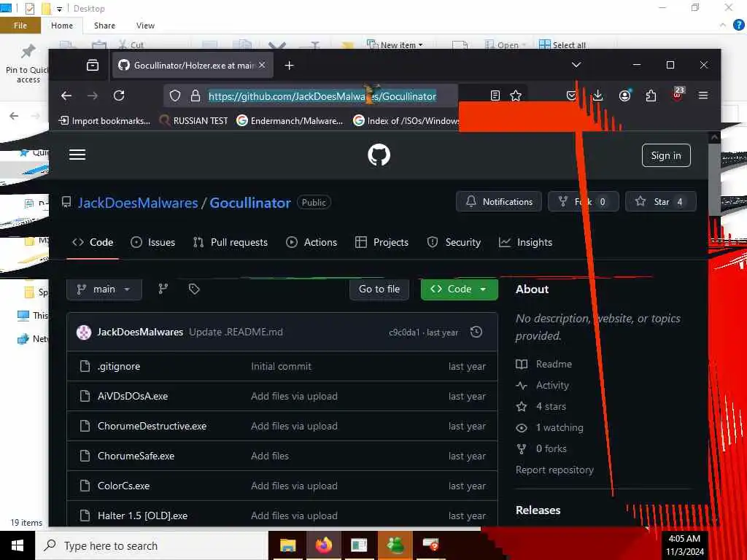Click the padlock site info icon
Image resolution: width=747 pixels, height=560 pixels.
tap(196, 96)
